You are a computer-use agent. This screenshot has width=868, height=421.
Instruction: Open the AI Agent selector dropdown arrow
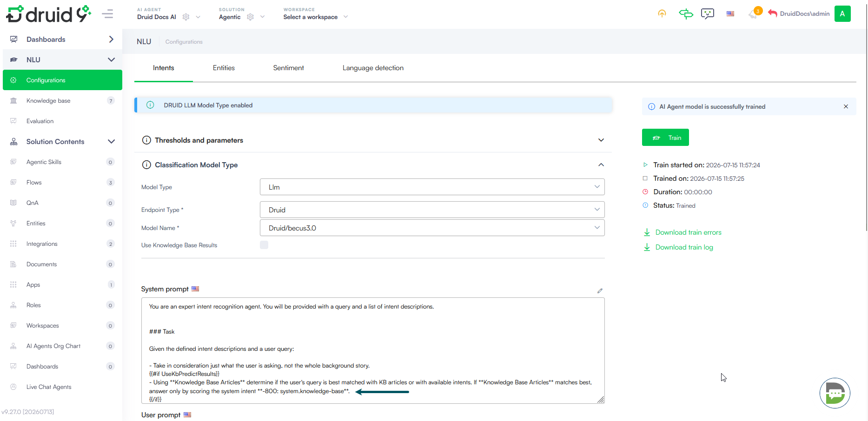click(x=198, y=17)
